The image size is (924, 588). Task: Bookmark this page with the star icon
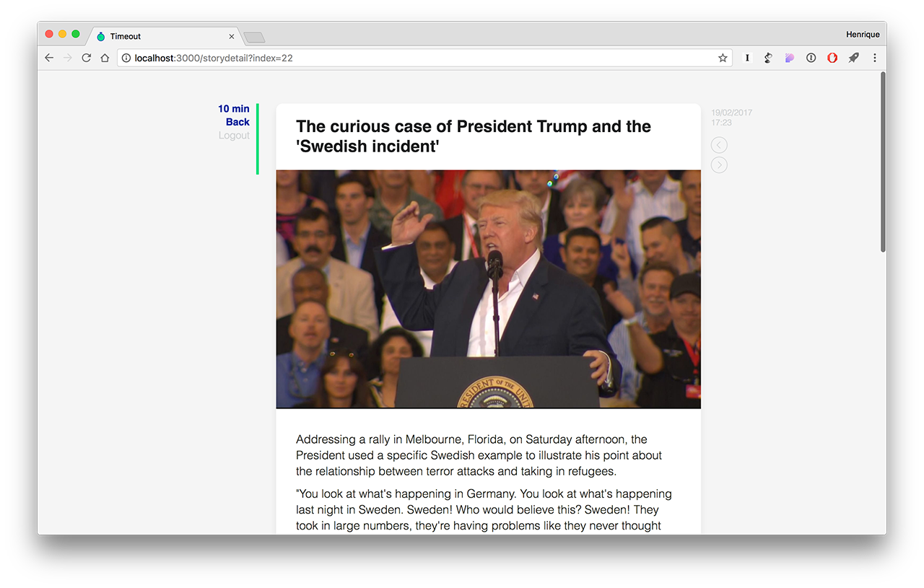click(x=723, y=58)
